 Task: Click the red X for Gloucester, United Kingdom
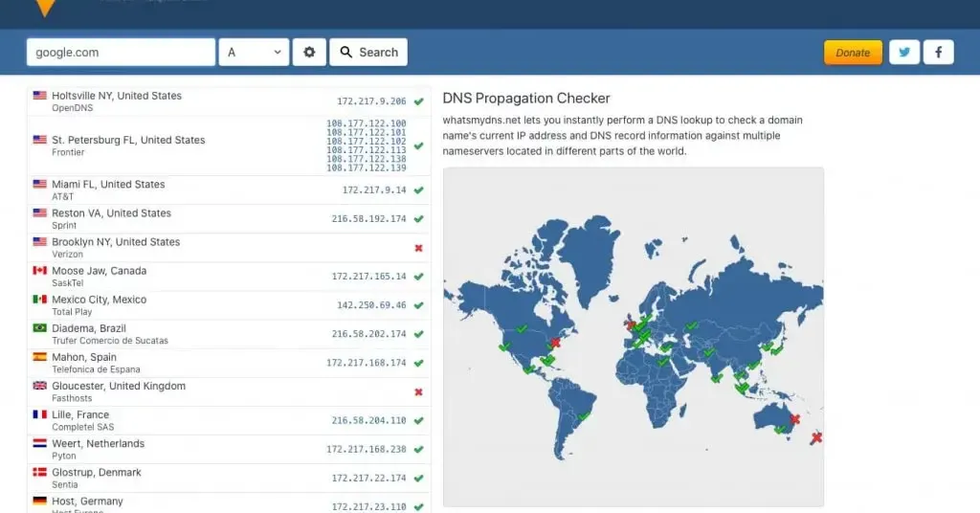point(419,391)
